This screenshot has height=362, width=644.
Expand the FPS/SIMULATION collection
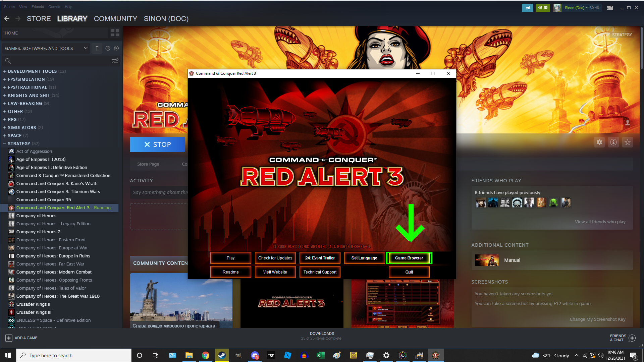click(x=5, y=79)
